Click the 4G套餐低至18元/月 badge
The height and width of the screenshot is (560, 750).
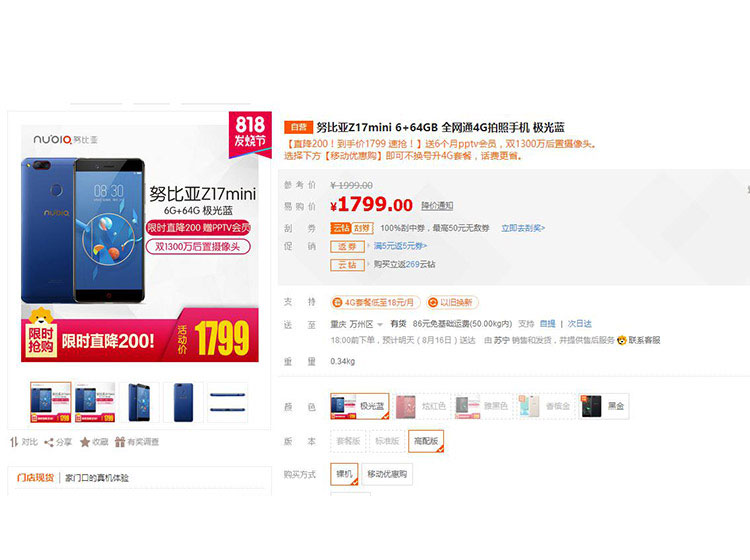click(375, 303)
